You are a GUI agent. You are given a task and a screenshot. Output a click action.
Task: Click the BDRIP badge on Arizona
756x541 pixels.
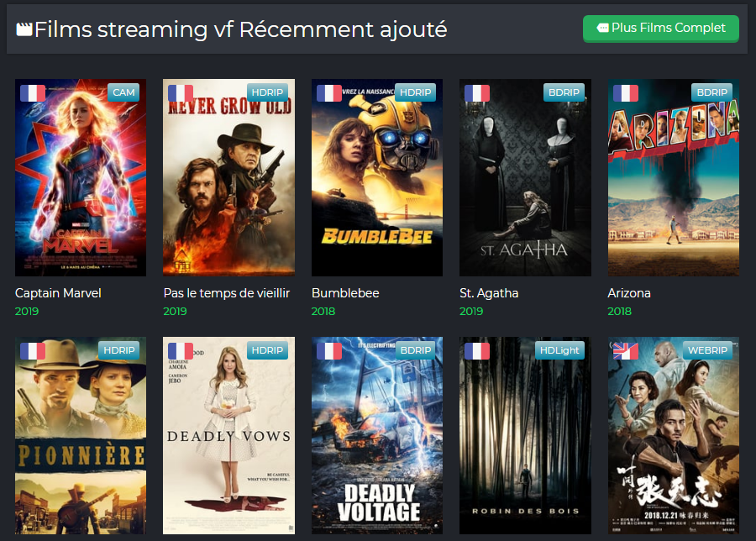click(711, 92)
